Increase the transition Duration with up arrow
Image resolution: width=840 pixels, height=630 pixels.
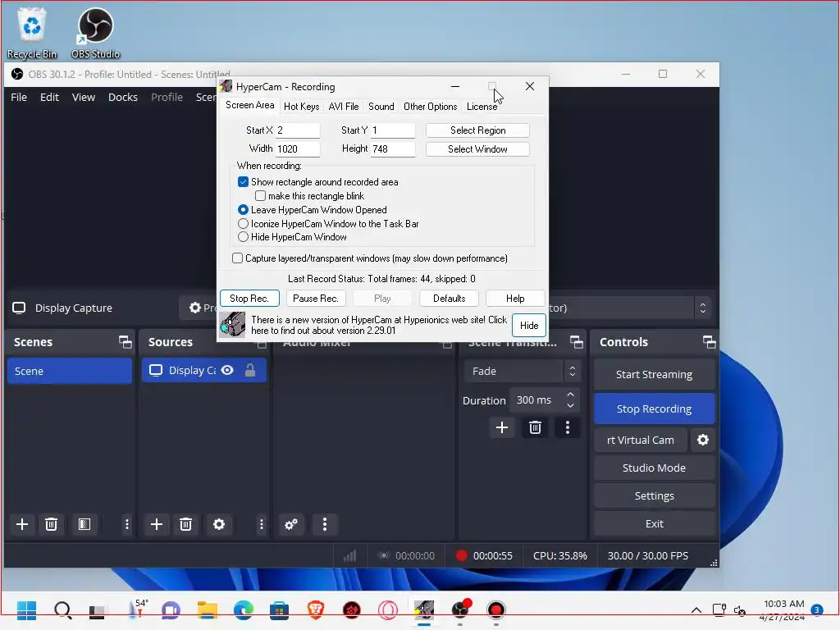pos(571,395)
